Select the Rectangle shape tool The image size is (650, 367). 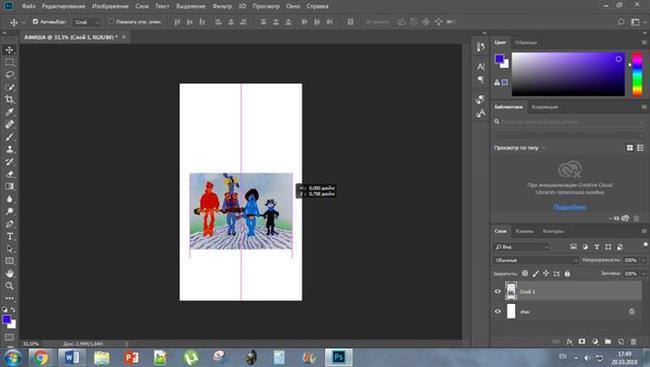[x=9, y=261]
